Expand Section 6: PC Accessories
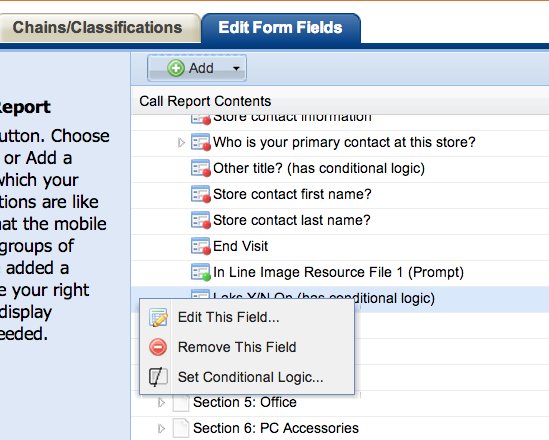The width and height of the screenshot is (549, 440). click(161, 428)
